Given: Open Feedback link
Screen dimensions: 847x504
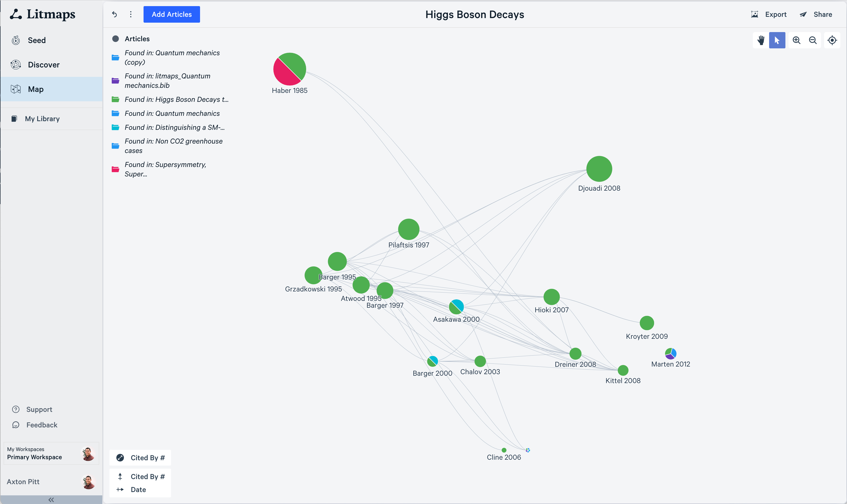Looking at the screenshot, I should (x=35, y=425).
